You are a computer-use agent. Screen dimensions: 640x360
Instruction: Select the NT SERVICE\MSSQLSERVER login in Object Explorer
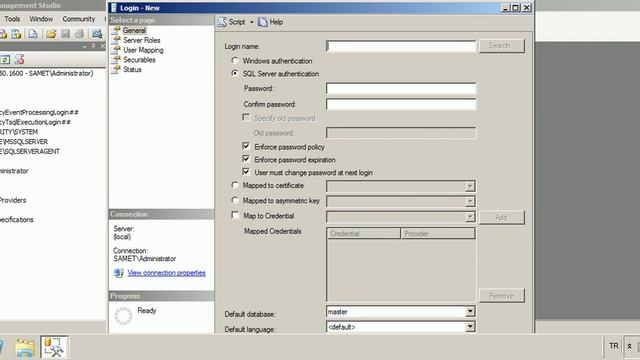(24, 142)
